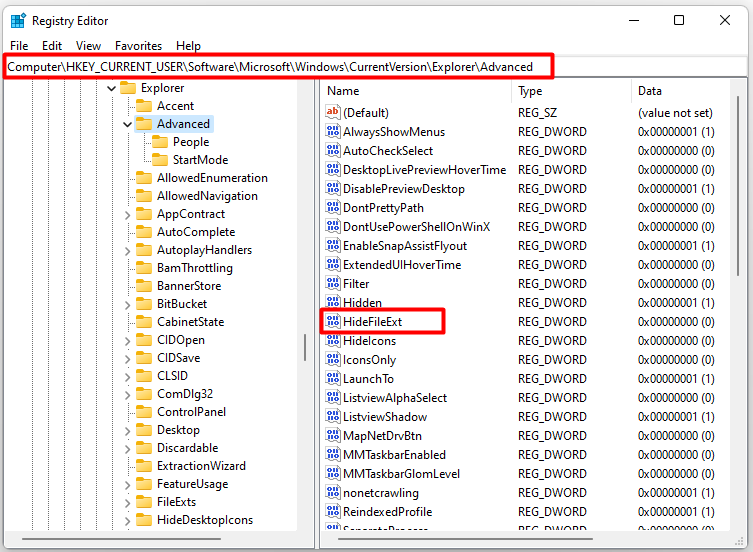Expand the CLSID key
Viewport: 753px width, 552px height.
[127, 377]
